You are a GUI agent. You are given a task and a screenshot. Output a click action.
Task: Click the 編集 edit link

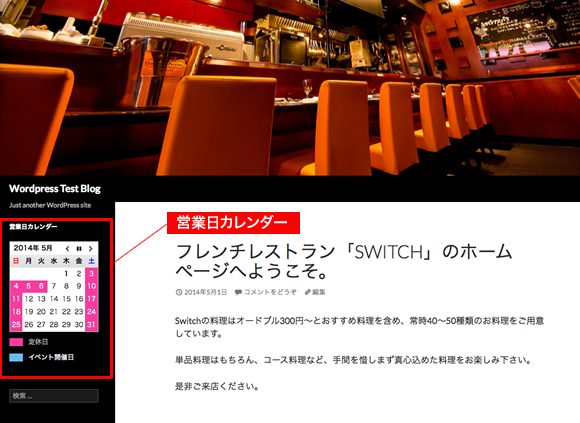(318, 292)
